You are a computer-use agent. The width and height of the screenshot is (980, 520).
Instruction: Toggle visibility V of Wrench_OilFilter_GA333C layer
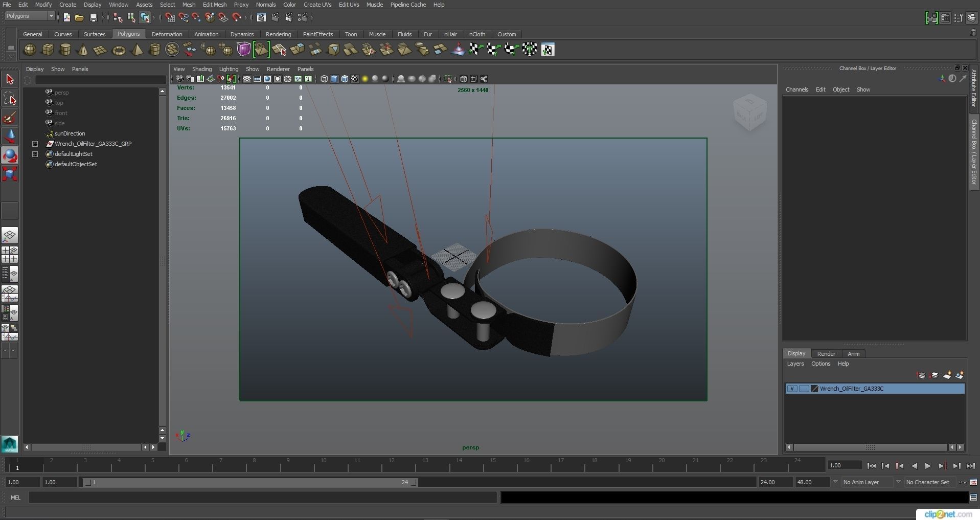point(792,389)
